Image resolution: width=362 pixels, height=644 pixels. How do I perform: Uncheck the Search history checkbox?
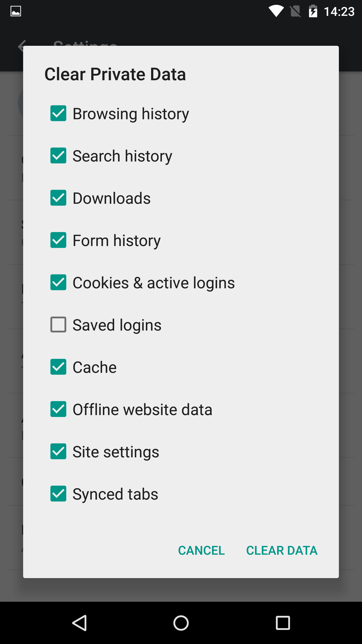click(x=58, y=156)
